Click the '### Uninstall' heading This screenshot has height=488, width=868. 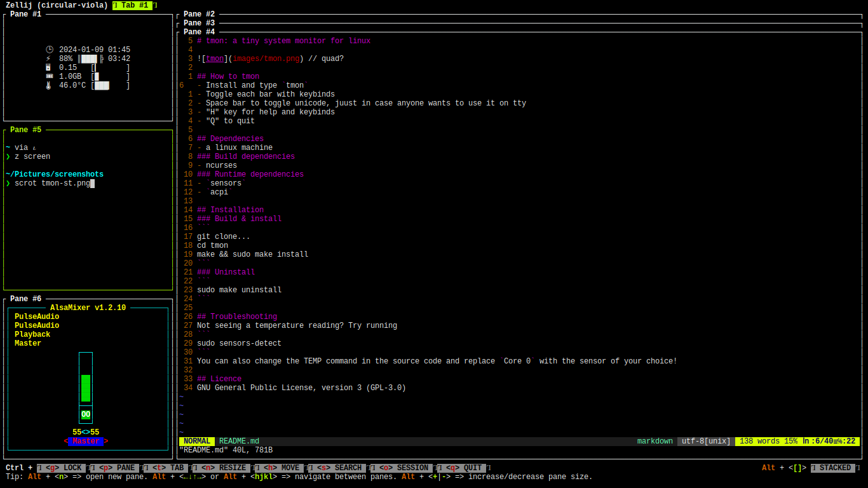click(226, 272)
